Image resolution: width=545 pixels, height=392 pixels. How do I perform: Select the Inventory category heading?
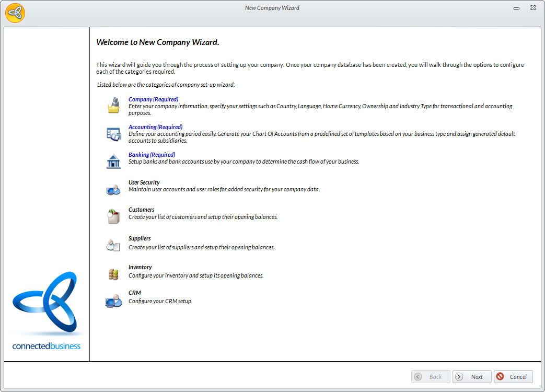140,267
